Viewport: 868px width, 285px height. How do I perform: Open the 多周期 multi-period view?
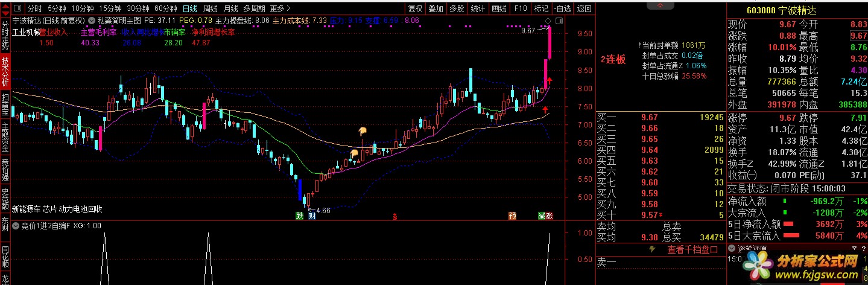click(254, 8)
